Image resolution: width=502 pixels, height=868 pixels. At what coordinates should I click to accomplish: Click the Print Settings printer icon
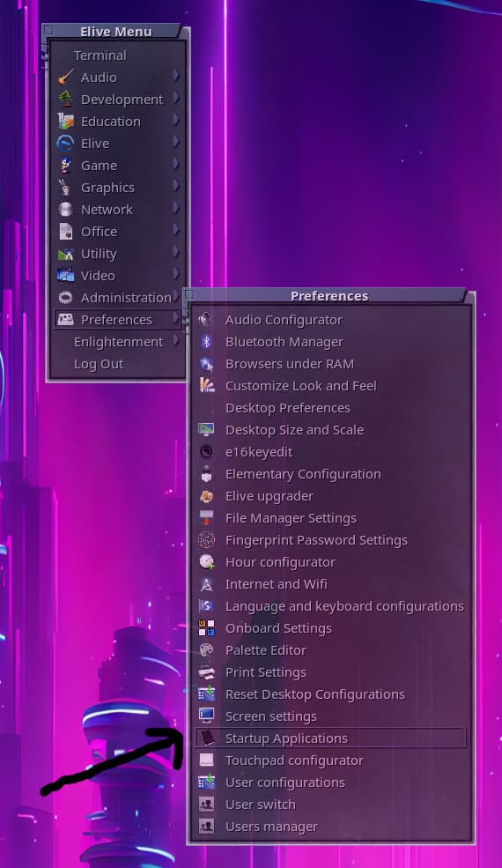tap(206, 672)
